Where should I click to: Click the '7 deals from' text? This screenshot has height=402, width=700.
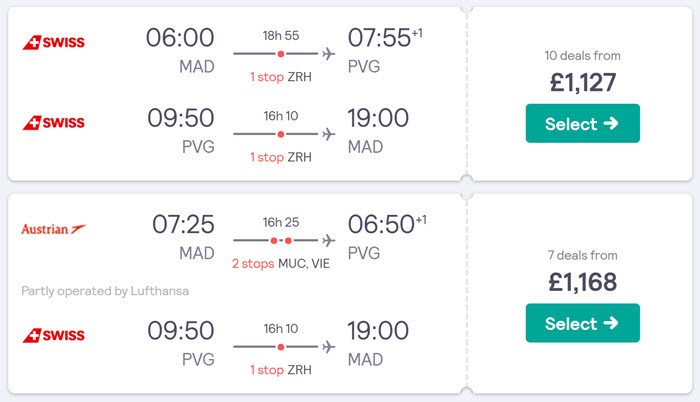(x=583, y=255)
